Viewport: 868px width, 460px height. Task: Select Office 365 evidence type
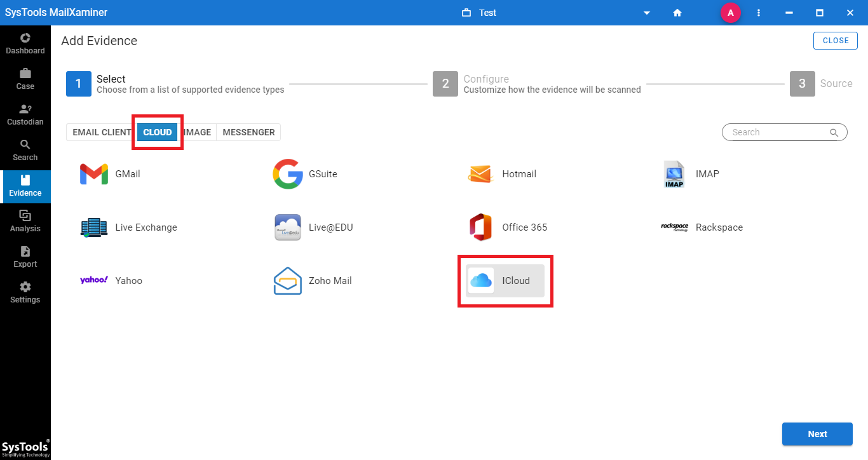pyautogui.click(x=508, y=227)
